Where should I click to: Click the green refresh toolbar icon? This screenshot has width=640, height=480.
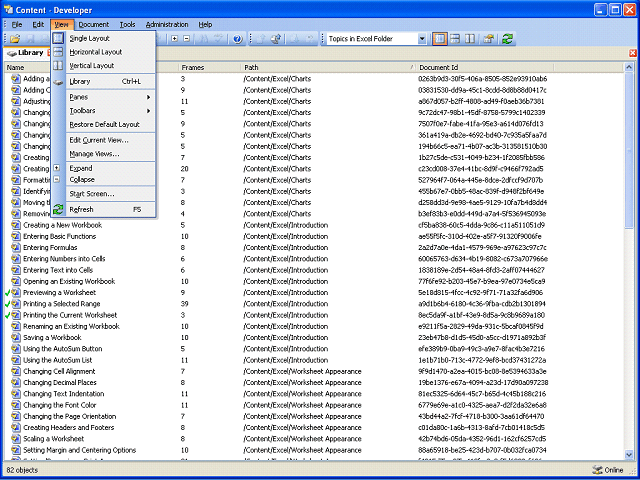[x=507, y=39]
